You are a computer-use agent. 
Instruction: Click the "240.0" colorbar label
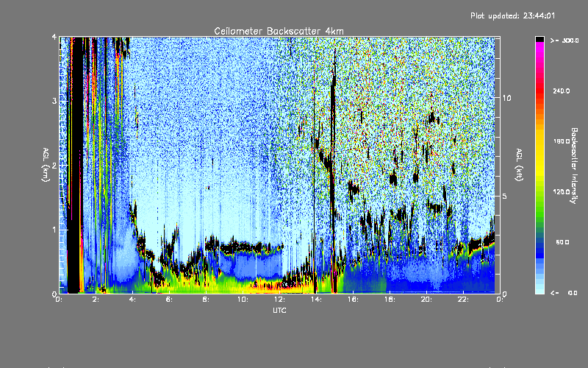coord(562,91)
